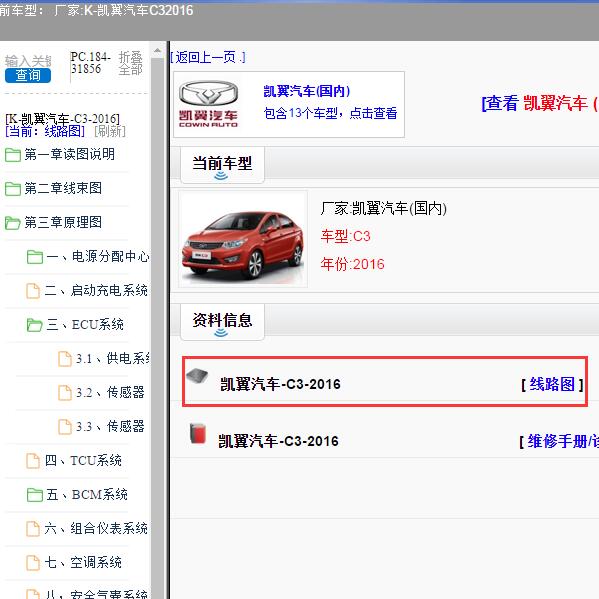Screen dimensions: 599x599
Task: Select 四、TCU系统 tree entry
Action: (83, 460)
